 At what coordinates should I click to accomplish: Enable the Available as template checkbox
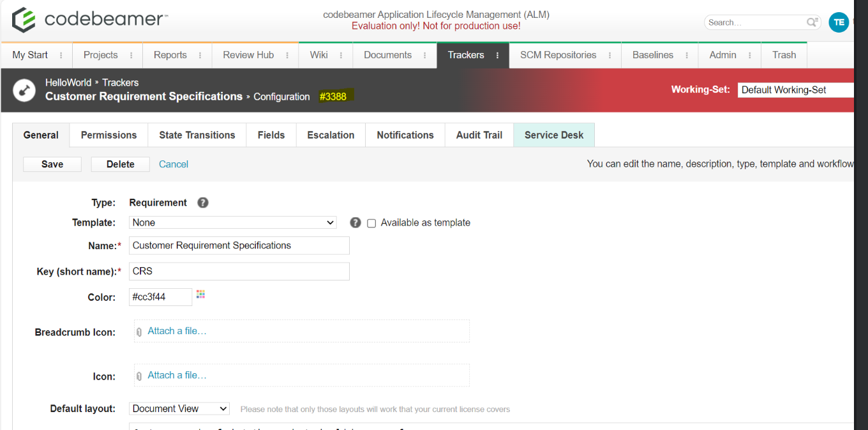pos(371,223)
